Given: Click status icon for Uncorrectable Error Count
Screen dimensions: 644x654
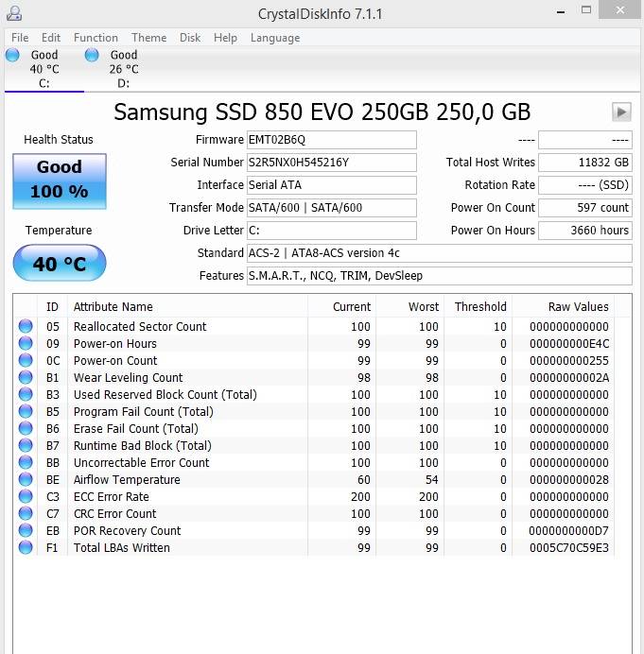Looking at the screenshot, I should pos(26,462).
